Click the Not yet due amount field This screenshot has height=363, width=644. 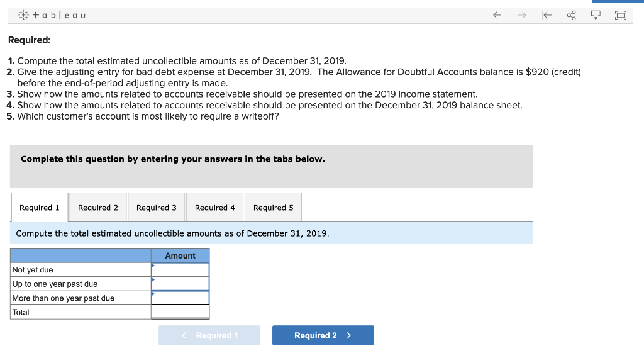click(x=180, y=269)
